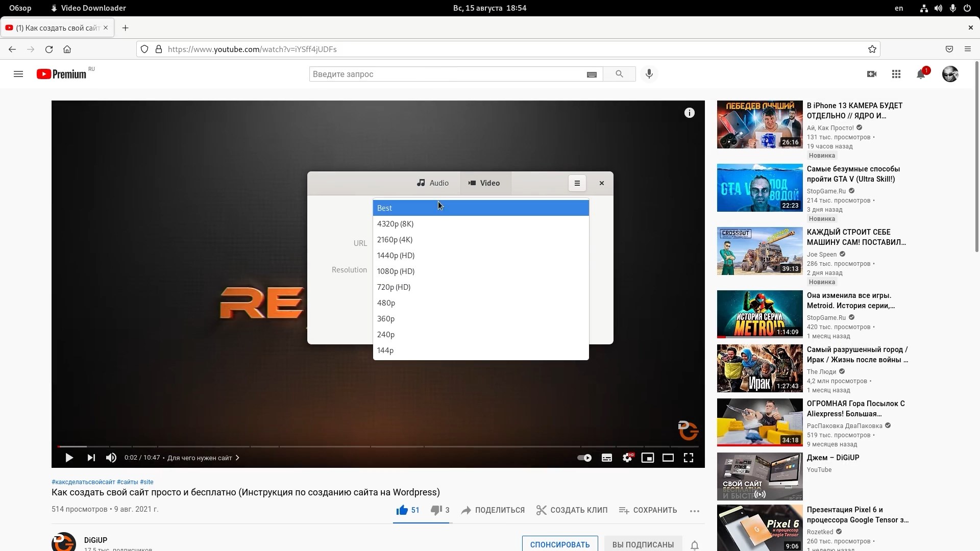Click the video progress bar

click(x=378, y=447)
